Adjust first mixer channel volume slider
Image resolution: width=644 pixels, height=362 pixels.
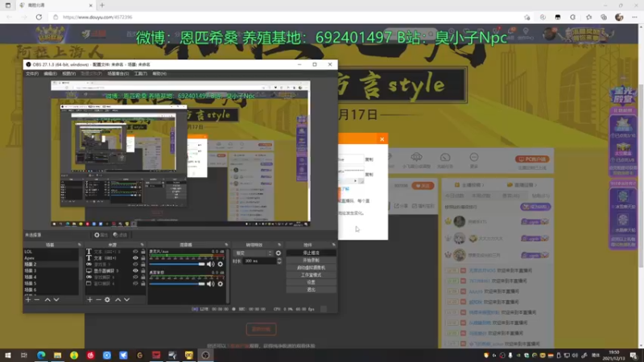click(177, 265)
